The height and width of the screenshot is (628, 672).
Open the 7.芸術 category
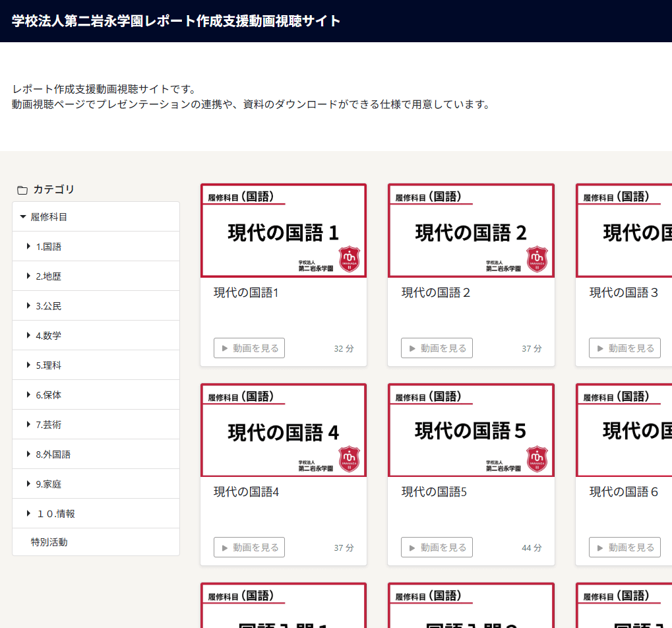click(x=48, y=425)
